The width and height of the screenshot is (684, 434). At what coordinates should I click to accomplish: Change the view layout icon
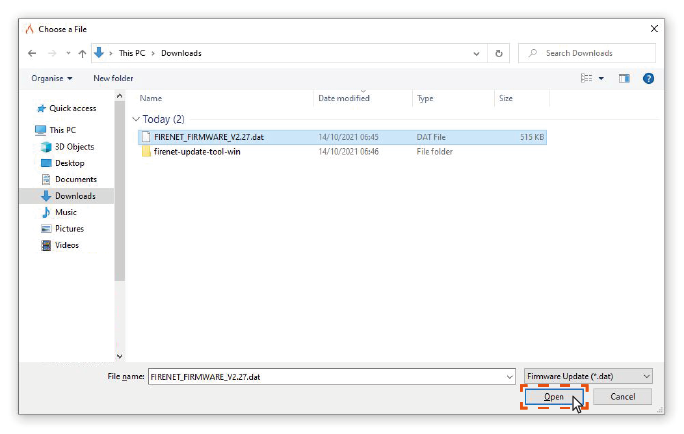(587, 79)
